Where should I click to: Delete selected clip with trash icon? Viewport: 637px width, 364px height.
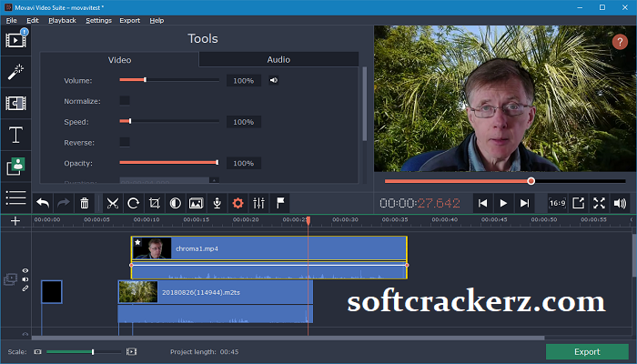[x=85, y=203]
